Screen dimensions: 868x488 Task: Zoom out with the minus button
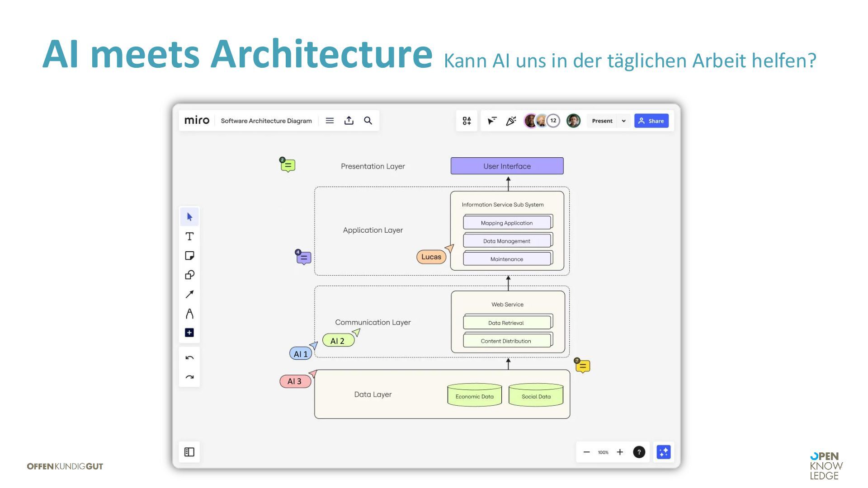click(x=586, y=452)
